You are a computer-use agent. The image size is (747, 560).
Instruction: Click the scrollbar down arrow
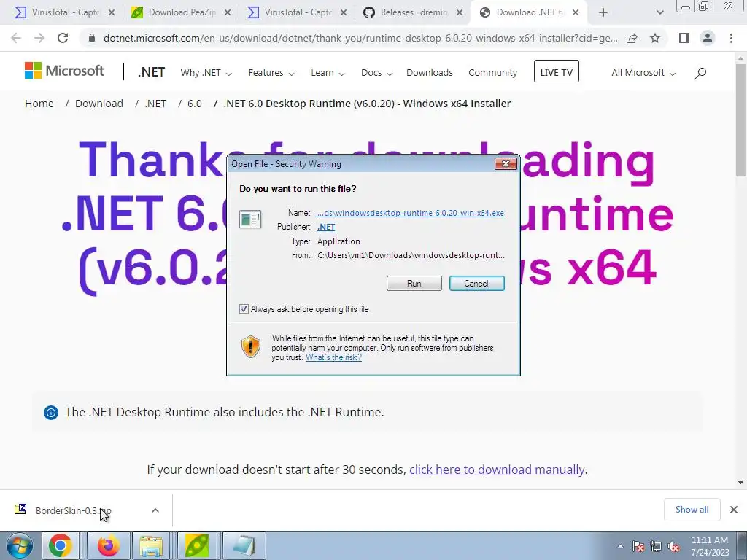(740, 482)
